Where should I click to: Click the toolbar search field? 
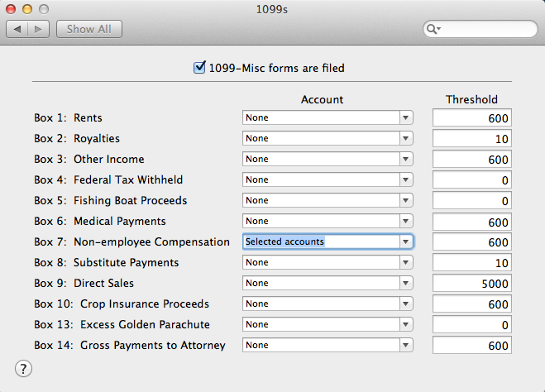point(480,29)
